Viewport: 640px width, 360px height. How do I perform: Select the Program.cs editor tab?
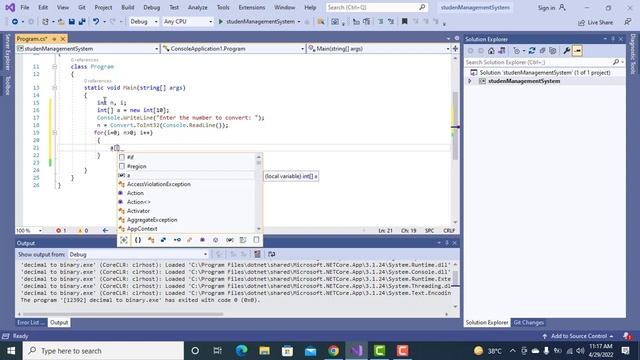pyautogui.click(x=32, y=39)
